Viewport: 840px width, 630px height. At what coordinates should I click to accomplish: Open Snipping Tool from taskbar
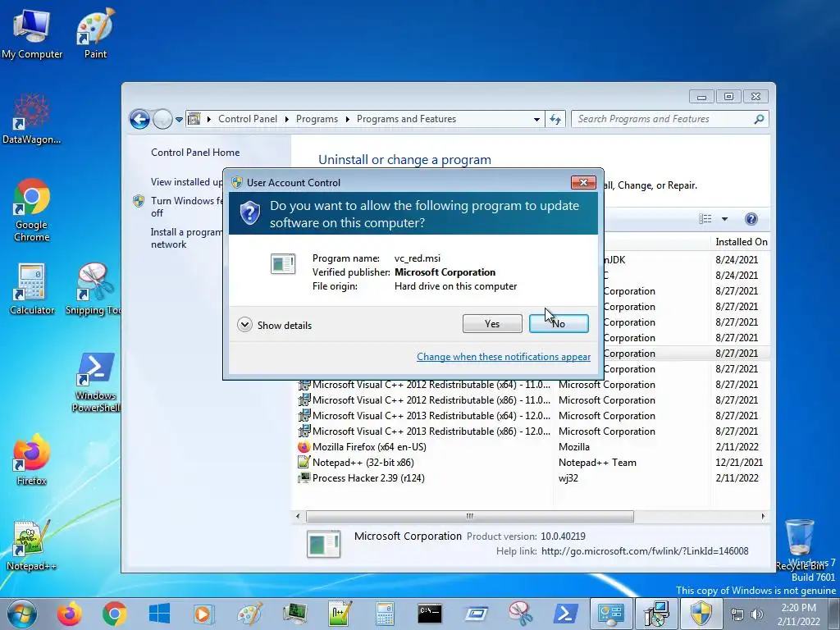[x=521, y=614]
